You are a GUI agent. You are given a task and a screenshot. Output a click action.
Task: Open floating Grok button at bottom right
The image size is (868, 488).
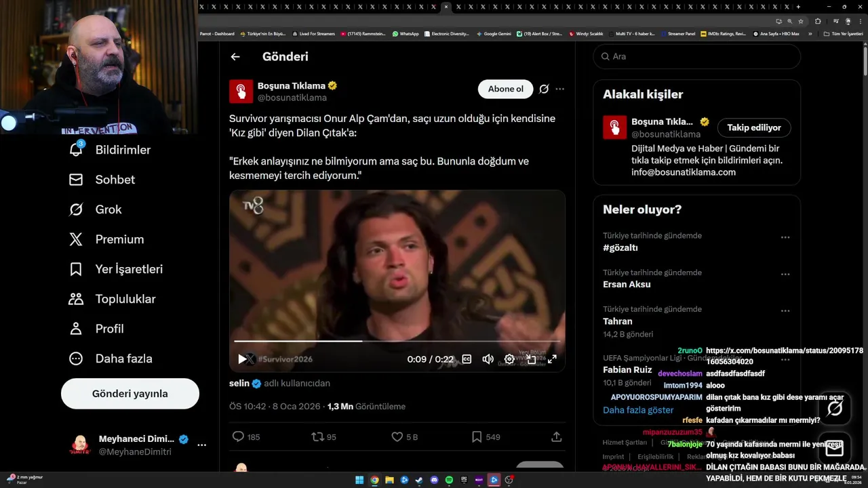coord(835,408)
